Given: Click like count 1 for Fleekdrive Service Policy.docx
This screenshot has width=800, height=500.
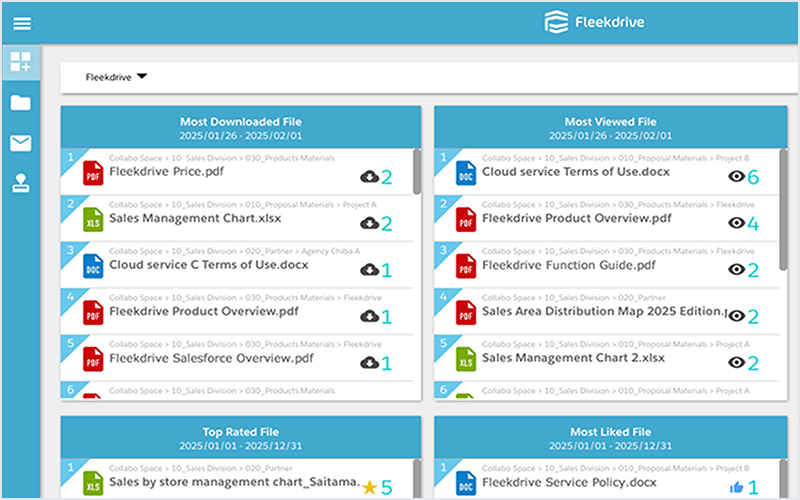Looking at the screenshot, I should [753, 488].
